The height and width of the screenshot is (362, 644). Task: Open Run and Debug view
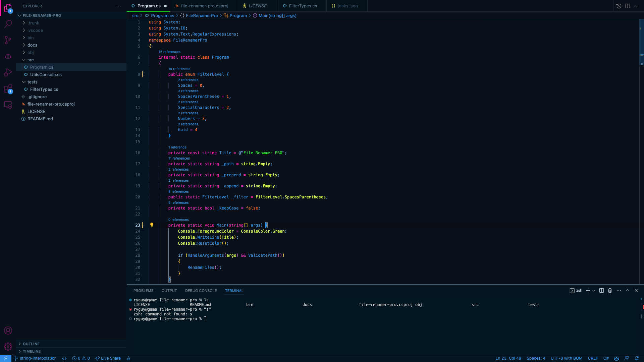8,72
